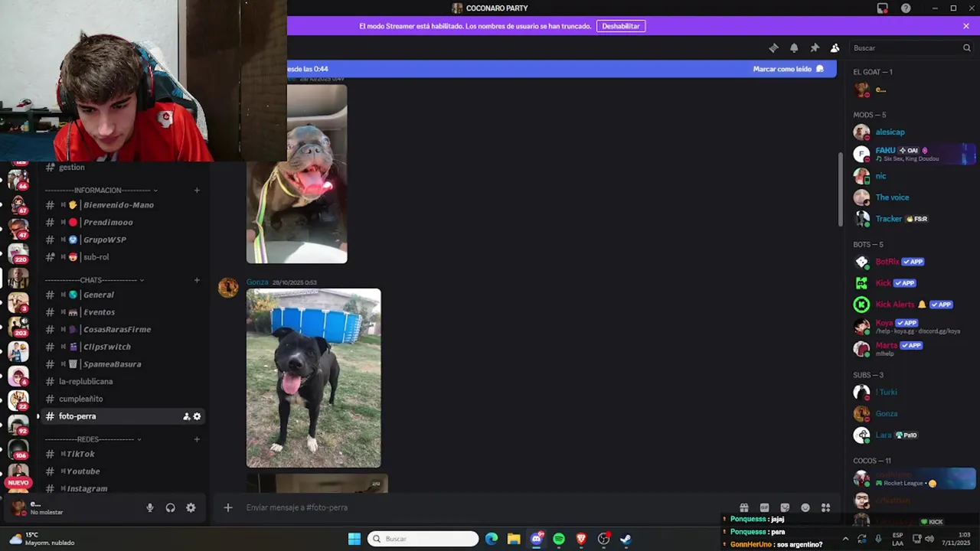Collapse the REDES category
This screenshot has width=980, height=551.
tap(93, 439)
